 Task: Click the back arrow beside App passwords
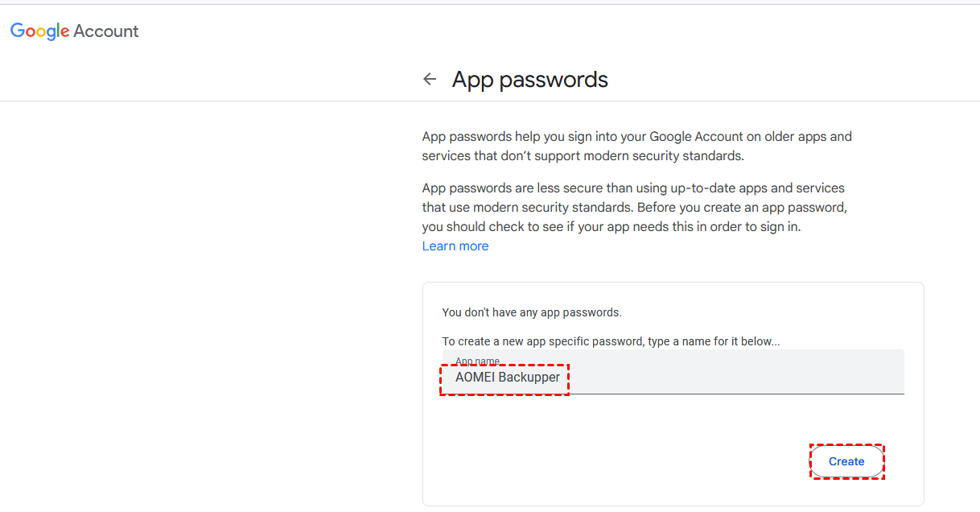click(430, 79)
